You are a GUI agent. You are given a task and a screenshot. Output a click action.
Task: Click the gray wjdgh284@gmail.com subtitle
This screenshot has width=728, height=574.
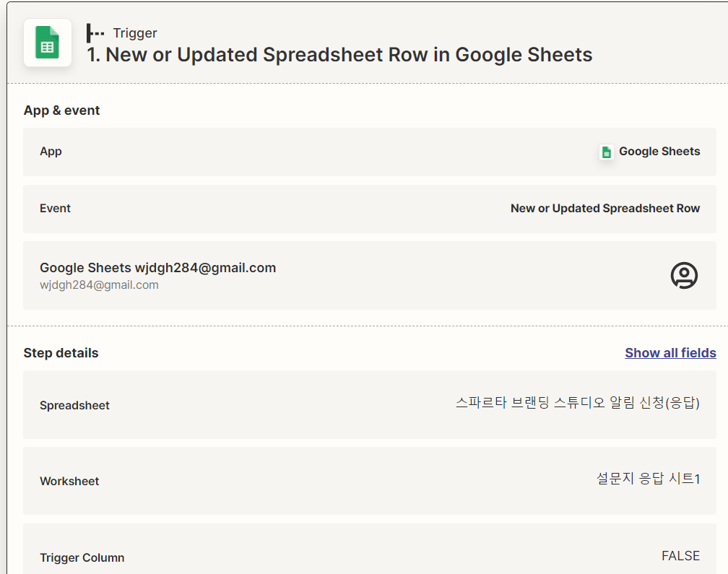pyautogui.click(x=100, y=285)
